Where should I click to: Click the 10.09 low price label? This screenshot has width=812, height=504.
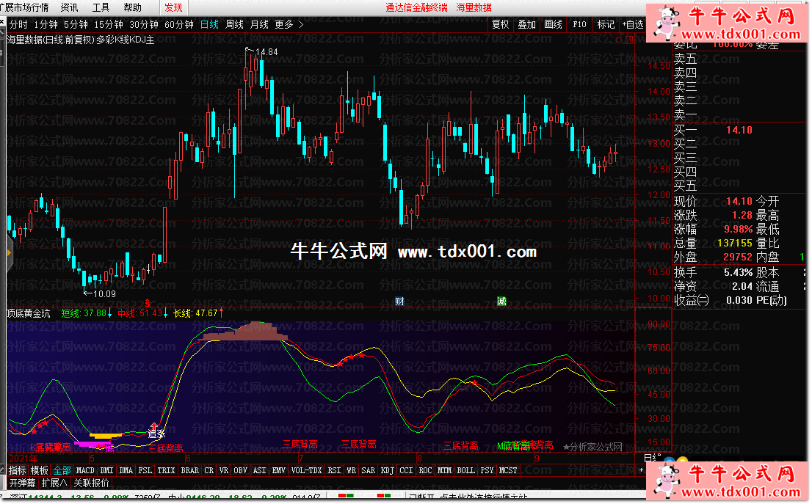pyautogui.click(x=104, y=294)
